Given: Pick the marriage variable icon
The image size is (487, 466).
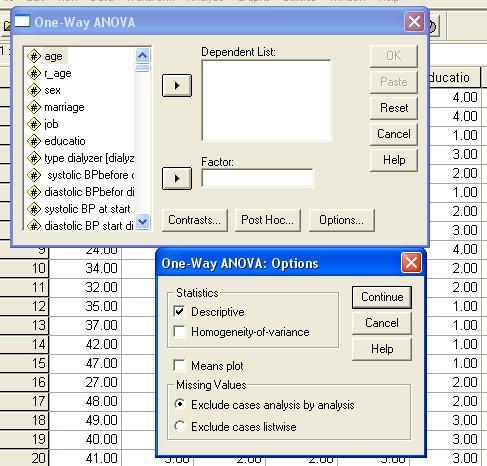Looking at the screenshot, I should click(x=34, y=107).
